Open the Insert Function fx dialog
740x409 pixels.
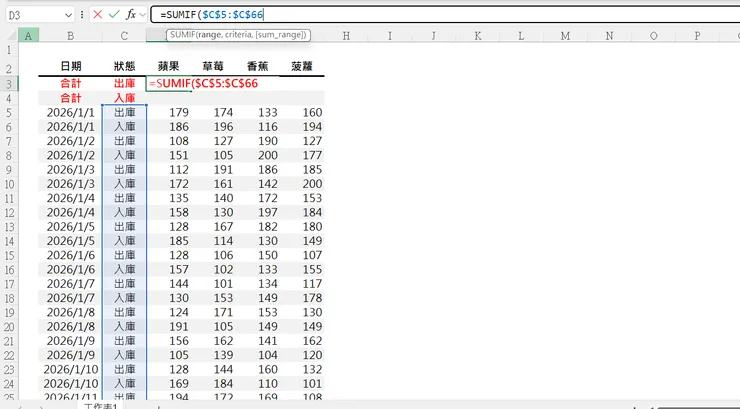(x=131, y=15)
